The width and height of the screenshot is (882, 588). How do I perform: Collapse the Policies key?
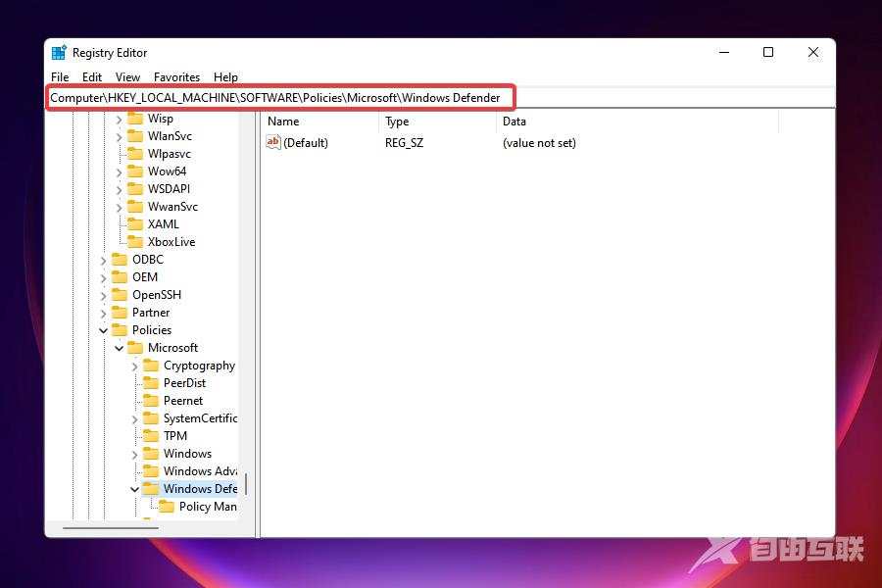pyautogui.click(x=103, y=329)
